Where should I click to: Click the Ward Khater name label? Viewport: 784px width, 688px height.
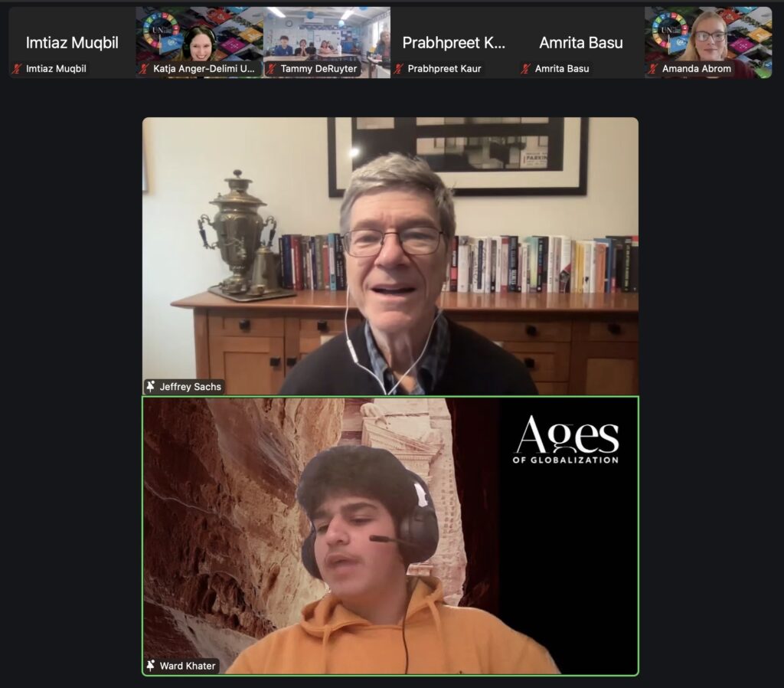coord(188,666)
